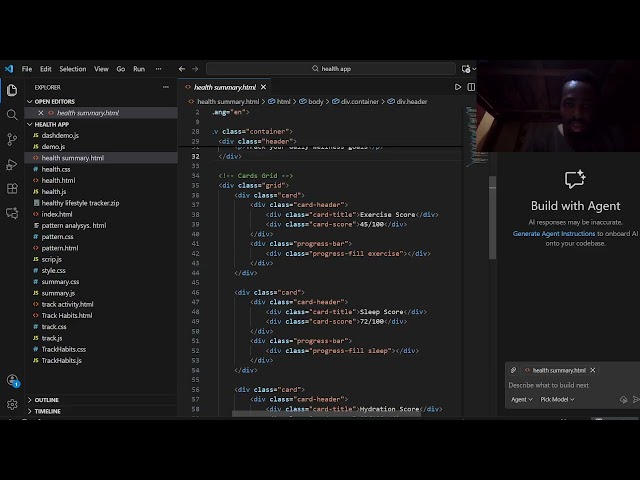Open the Accounts menu icon
640x480 pixels.
coord(12,380)
